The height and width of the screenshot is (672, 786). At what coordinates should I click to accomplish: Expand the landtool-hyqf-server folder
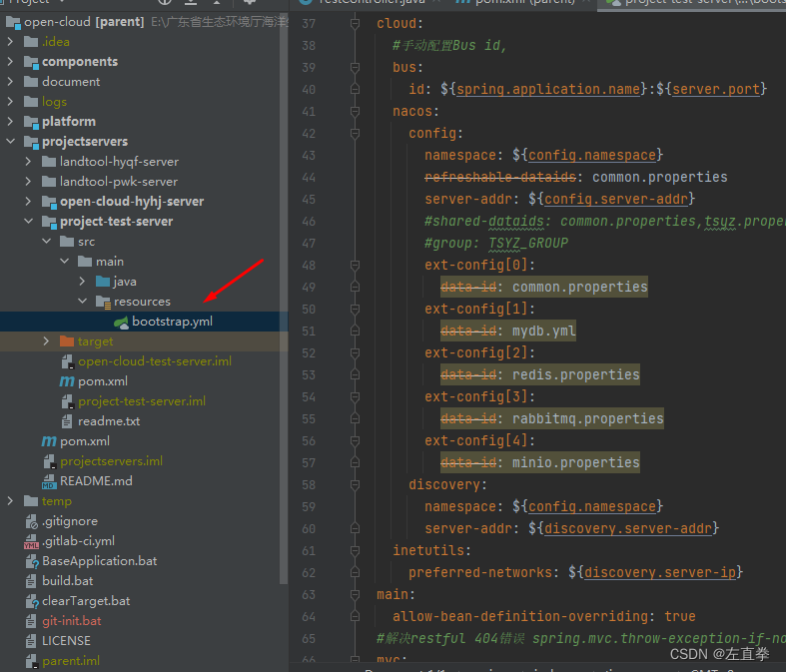[x=29, y=162]
